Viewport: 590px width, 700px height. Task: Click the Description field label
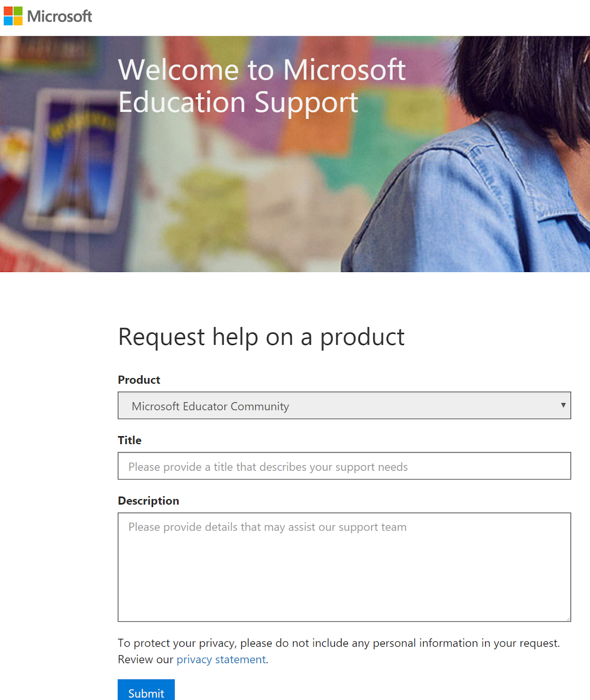tap(148, 500)
